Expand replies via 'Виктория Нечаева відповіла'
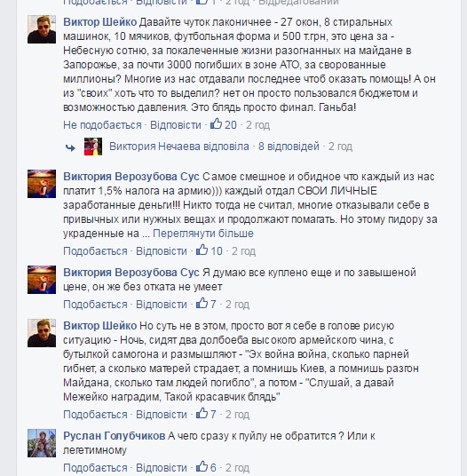The height and width of the screenshot is (476, 467). (179, 147)
